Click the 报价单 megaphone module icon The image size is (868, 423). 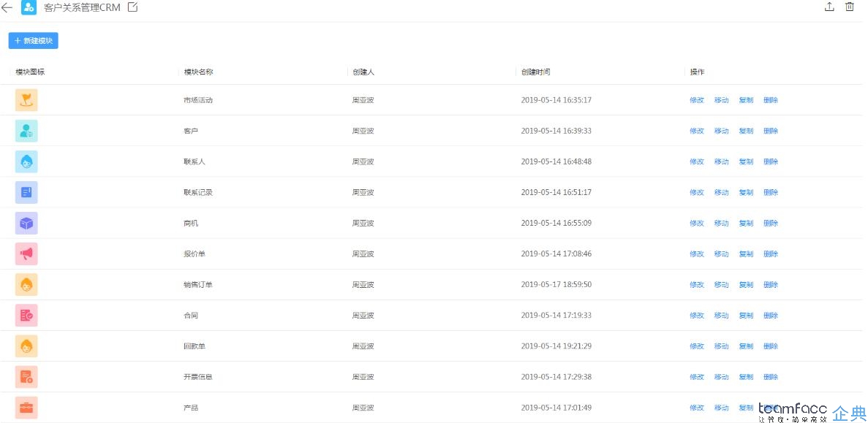pyautogui.click(x=26, y=254)
